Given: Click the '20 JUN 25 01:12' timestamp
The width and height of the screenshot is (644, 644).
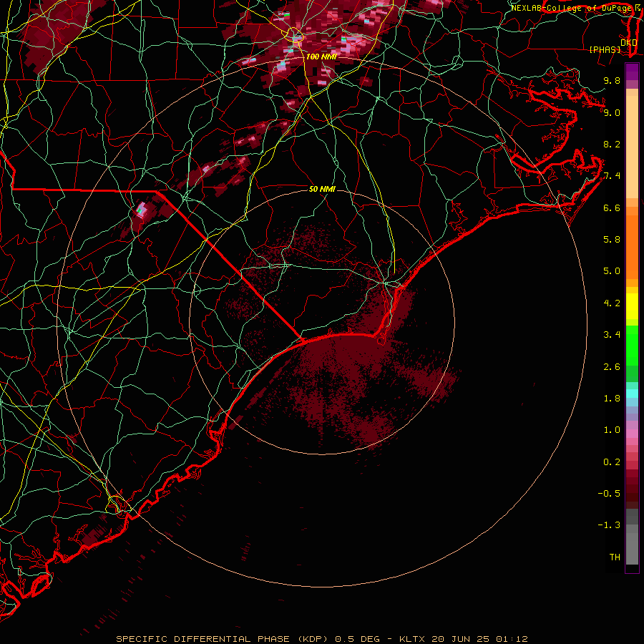Looking at the screenshot, I should coord(479,639).
